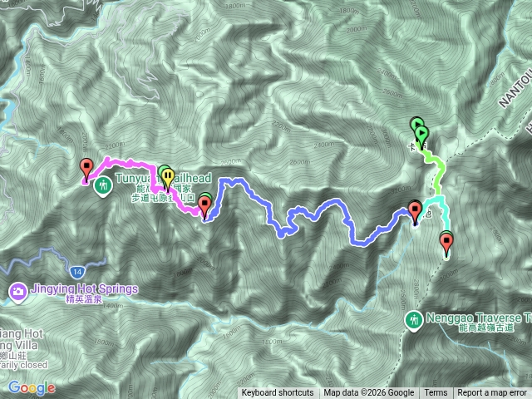Click the Tunyuan Trailhead text label
Viewport: 532px width, 399px height.
pyautogui.click(x=164, y=178)
